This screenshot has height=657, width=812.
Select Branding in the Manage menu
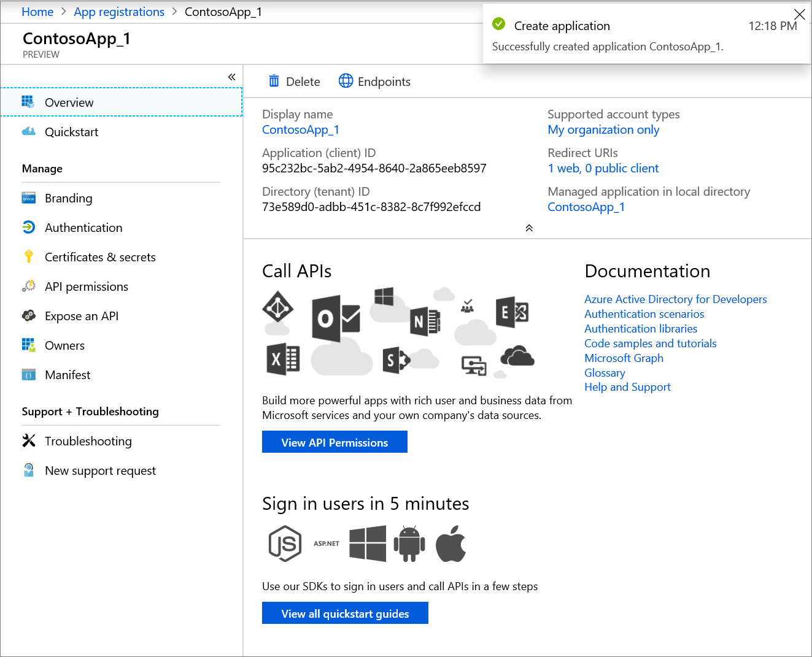[122, 198]
